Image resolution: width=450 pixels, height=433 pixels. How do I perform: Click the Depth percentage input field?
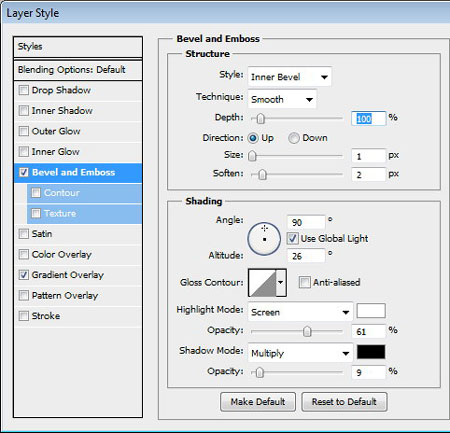[x=369, y=119]
